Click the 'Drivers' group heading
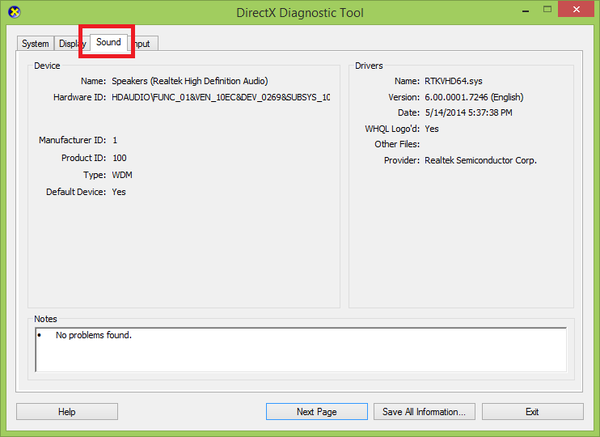The image size is (600, 437). click(x=369, y=66)
